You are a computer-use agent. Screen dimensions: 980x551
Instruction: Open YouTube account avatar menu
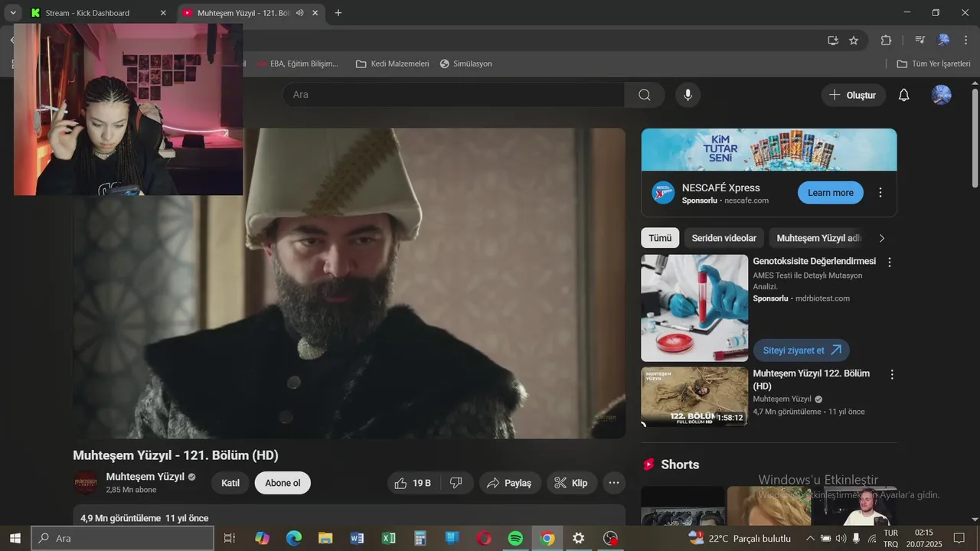[941, 95]
